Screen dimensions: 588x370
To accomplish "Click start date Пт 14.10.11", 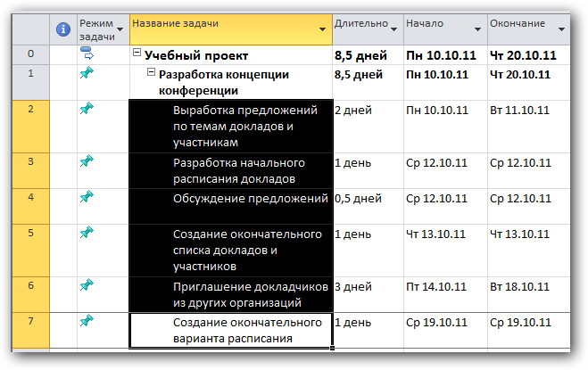I will tap(445, 294).
